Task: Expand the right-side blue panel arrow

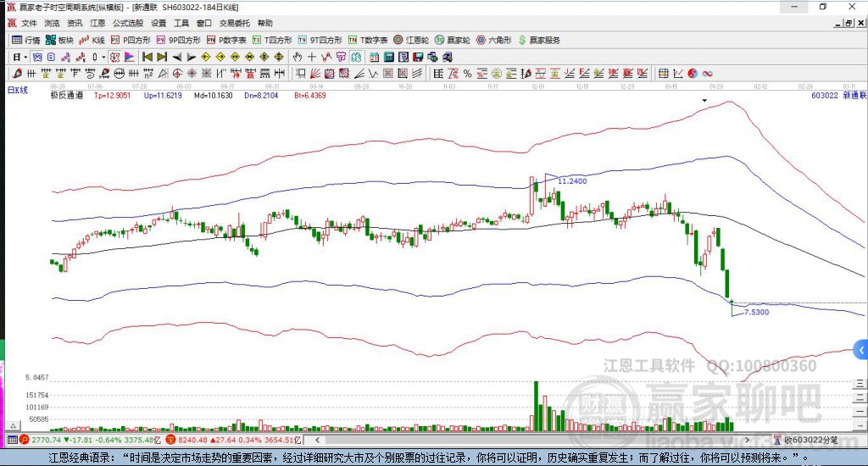Action: coord(861,350)
